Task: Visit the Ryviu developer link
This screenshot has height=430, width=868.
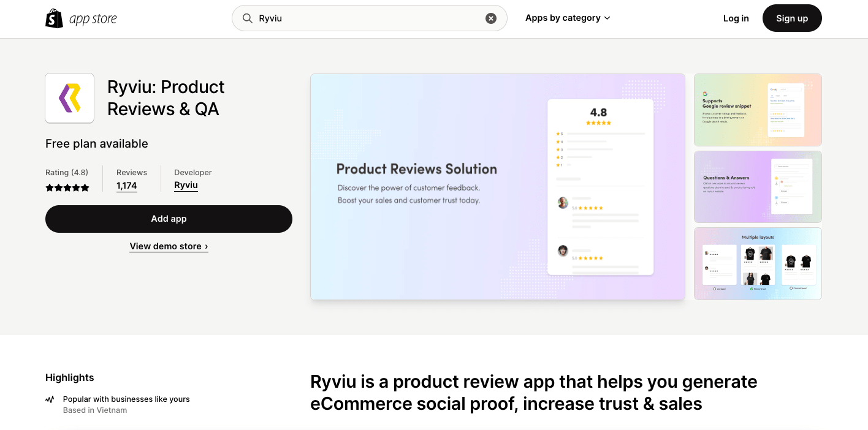Action: pos(186,185)
